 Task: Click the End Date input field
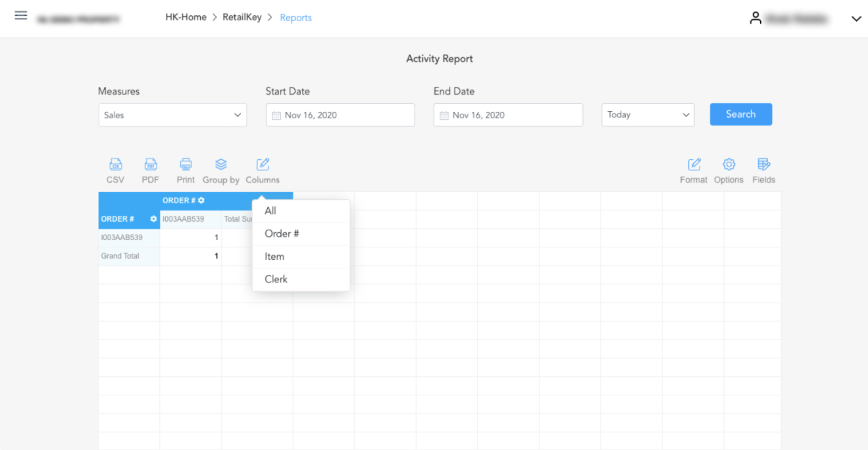click(x=508, y=115)
